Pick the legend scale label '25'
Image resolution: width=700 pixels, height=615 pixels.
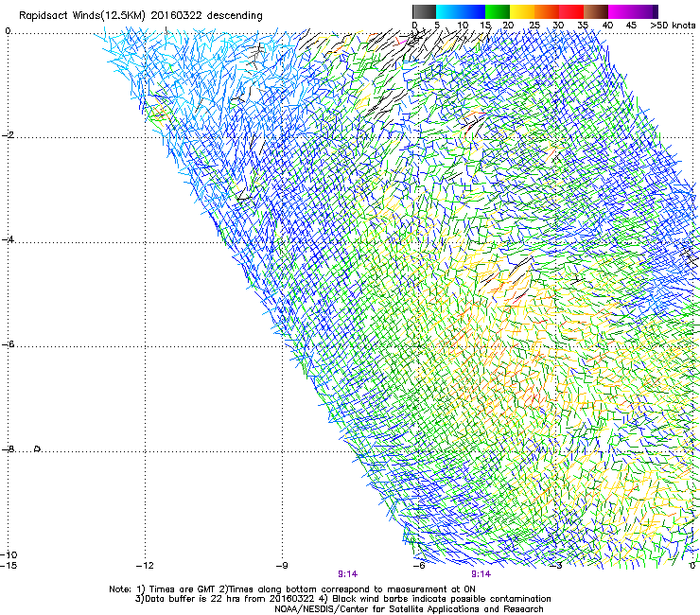click(x=534, y=26)
